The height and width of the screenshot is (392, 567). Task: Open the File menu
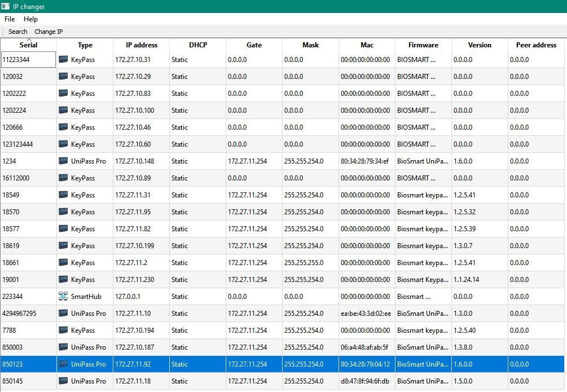pos(10,19)
